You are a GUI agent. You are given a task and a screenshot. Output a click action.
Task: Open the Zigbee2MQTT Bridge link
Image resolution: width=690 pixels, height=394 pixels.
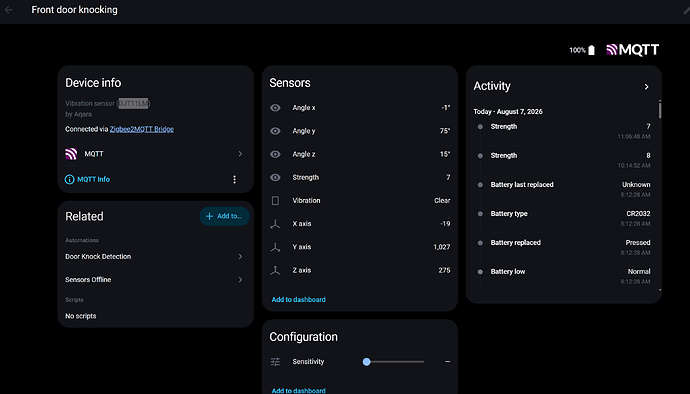click(x=142, y=129)
